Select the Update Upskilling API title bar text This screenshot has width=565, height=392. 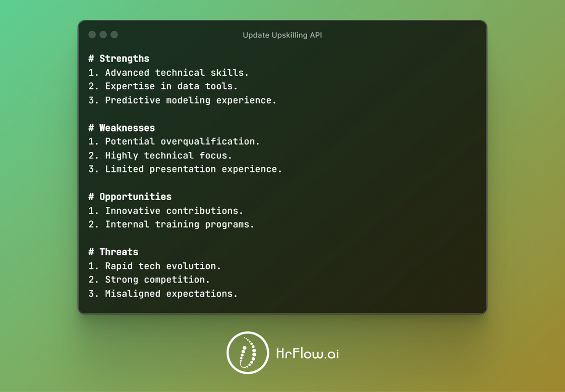[282, 35]
